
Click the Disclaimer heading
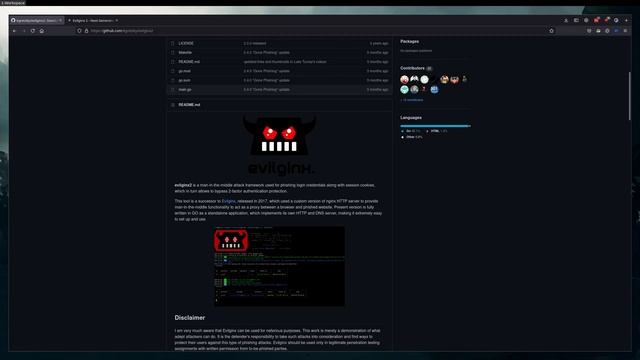[x=190, y=318]
